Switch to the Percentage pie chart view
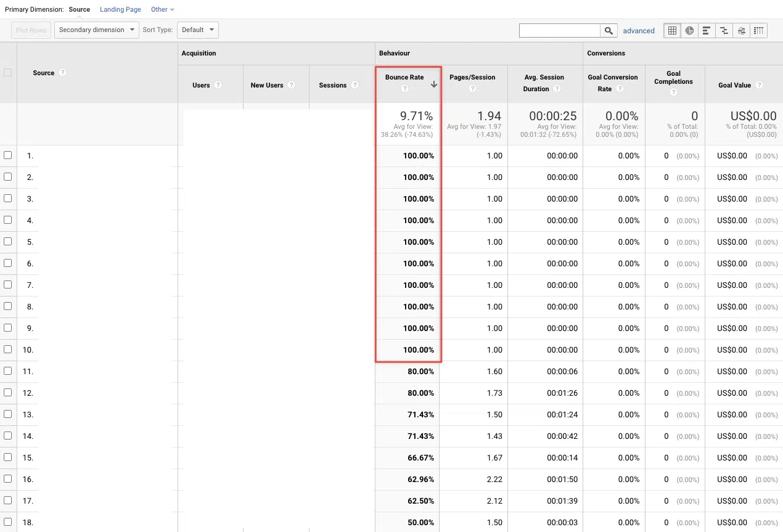The height and width of the screenshot is (532, 783). tap(689, 30)
